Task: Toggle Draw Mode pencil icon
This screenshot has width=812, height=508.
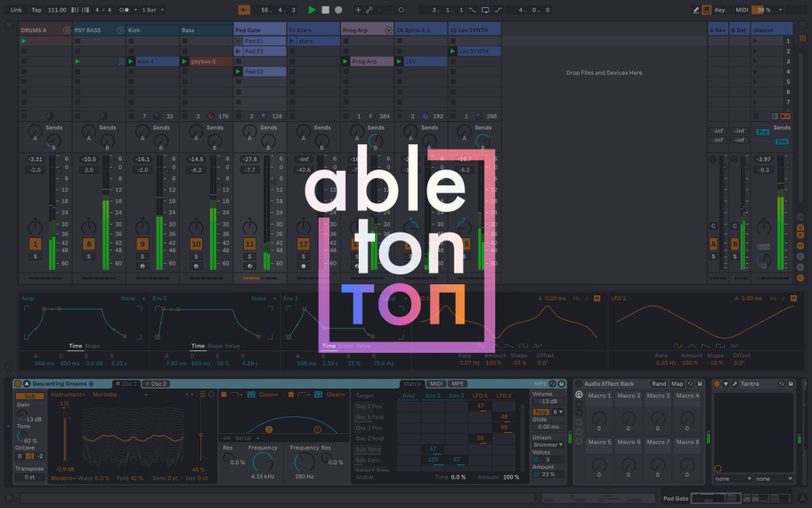Action: tap(695, 10)
